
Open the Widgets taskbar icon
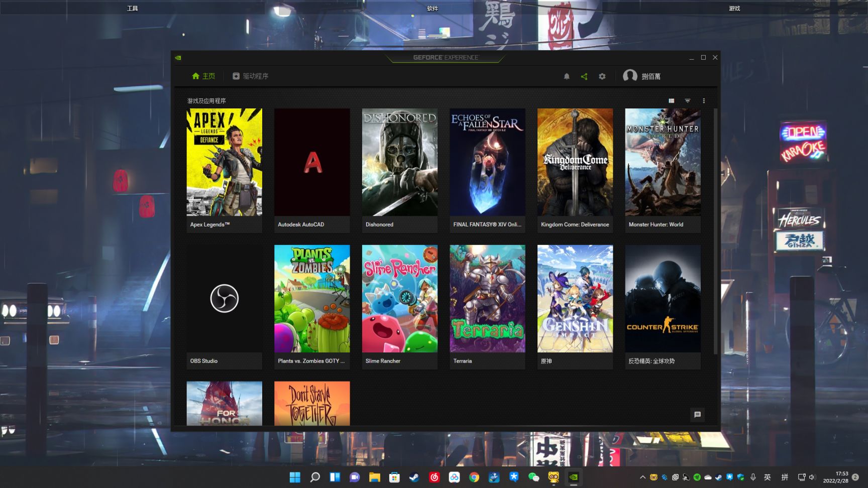point(335,477)
